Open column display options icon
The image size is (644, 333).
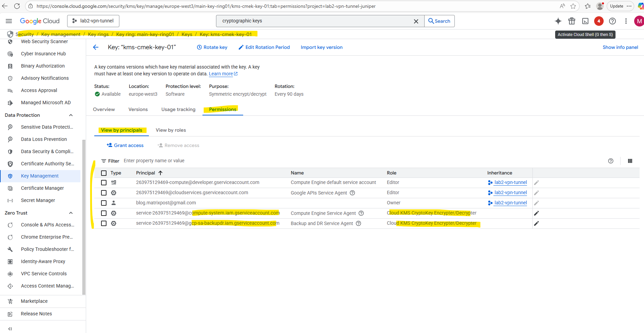(x=630, y=161)
